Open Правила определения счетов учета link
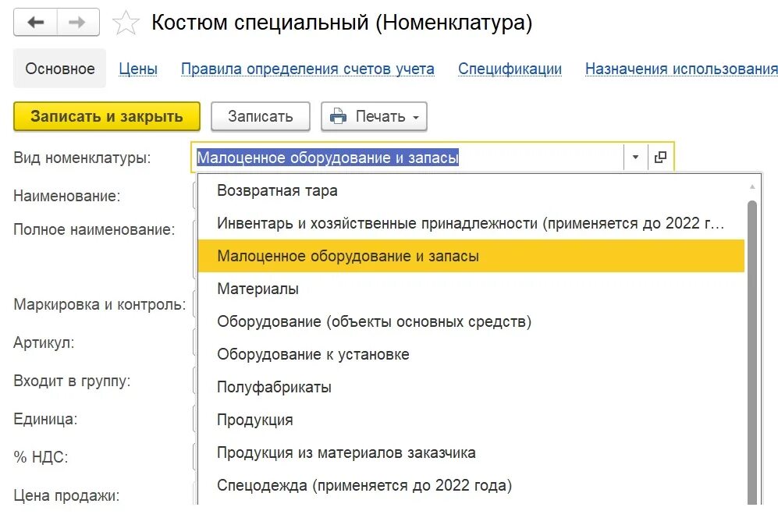The width and height of the screenshot is (778, 532). point(307,69)
